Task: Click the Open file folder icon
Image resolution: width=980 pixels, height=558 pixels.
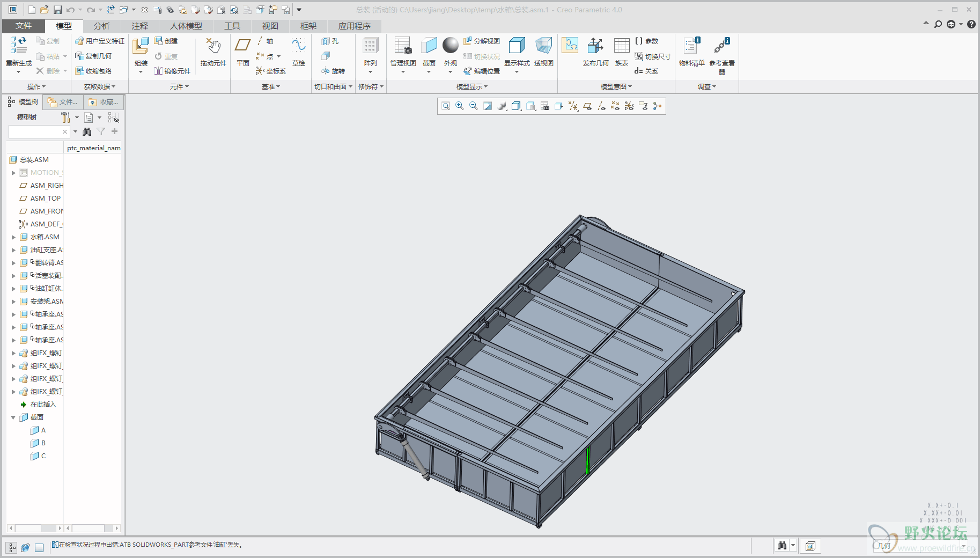Action: [45, 10]
